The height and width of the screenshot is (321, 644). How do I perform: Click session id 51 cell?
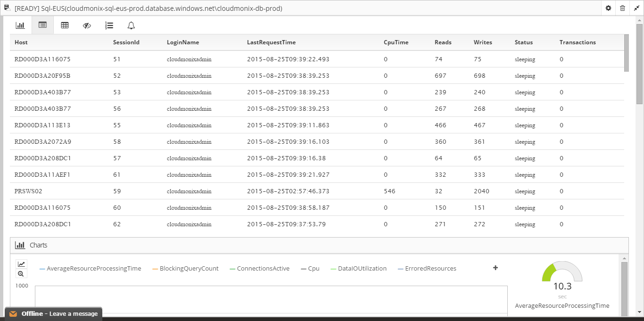(117, 59)
